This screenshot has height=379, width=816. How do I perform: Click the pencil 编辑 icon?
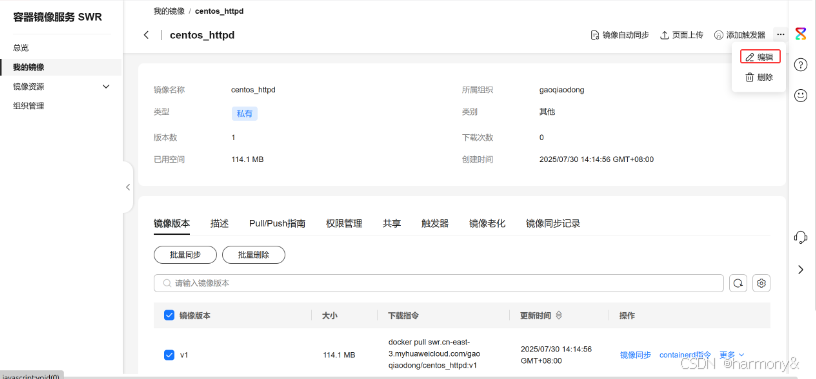point(749,57)
